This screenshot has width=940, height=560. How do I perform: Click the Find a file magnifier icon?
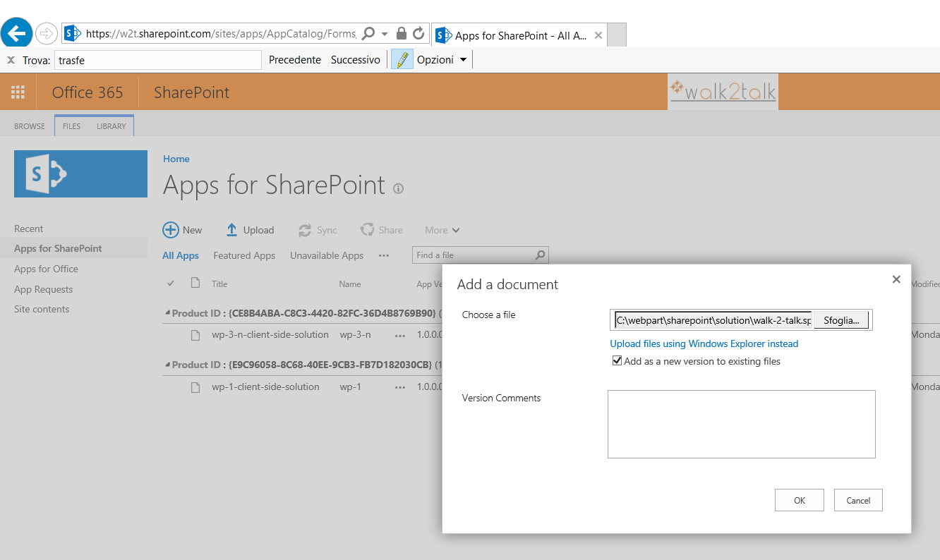(x=541, y=255)
